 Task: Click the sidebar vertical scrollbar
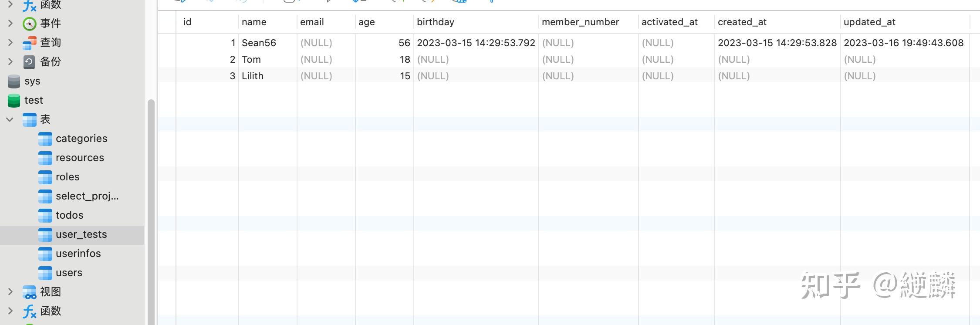151,209
